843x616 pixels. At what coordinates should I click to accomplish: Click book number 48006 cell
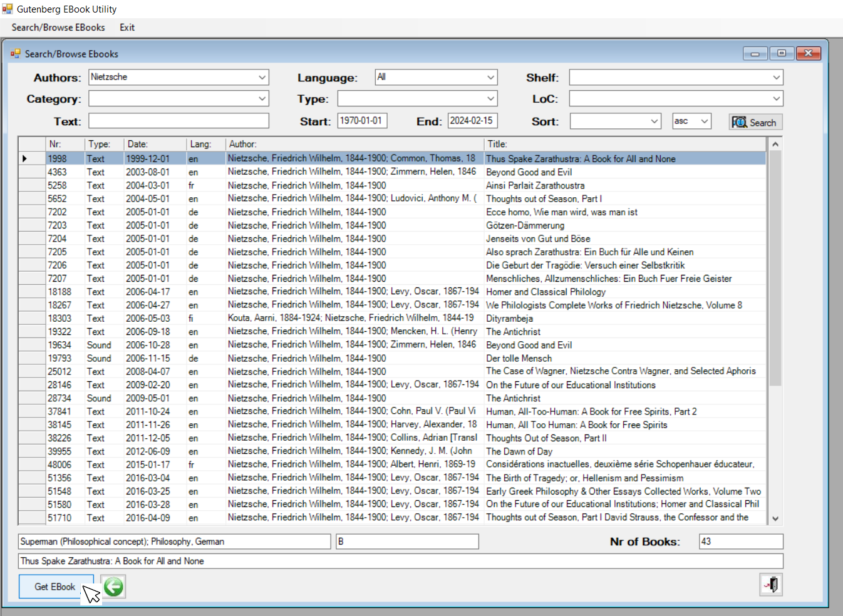pyautogui.click(x=65, y=465)
